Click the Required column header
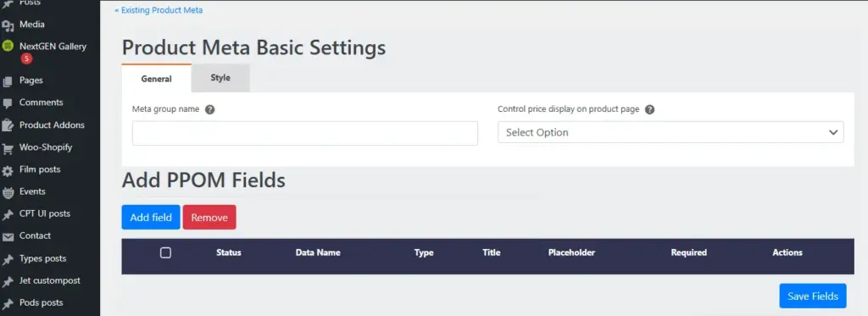868x316 pixels. click(x=688, y=252)
